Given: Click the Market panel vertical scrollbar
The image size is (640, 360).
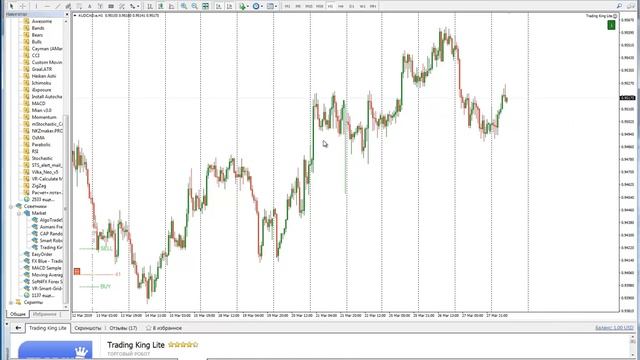Looking at the screenshot, I should (633, 346).
